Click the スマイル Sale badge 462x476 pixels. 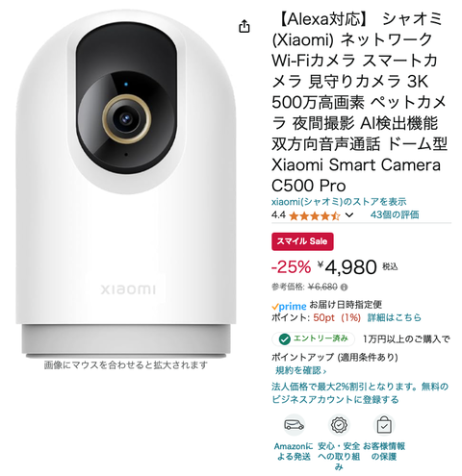coord(302,241)
